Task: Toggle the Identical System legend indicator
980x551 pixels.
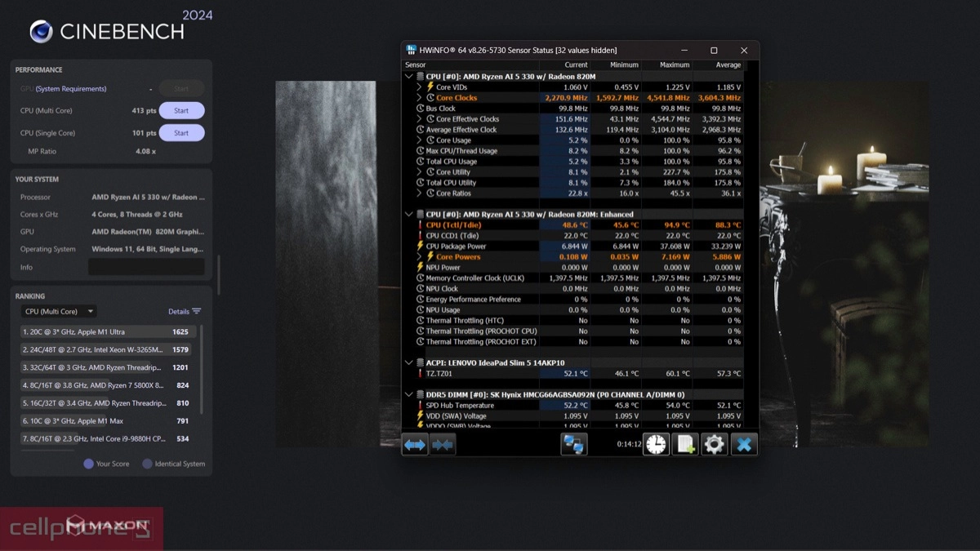Action: [147, 464]
